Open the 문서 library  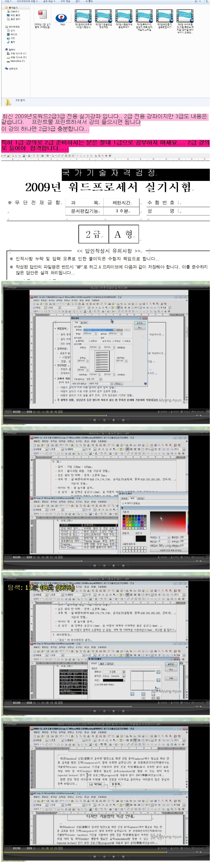(11, 31)
